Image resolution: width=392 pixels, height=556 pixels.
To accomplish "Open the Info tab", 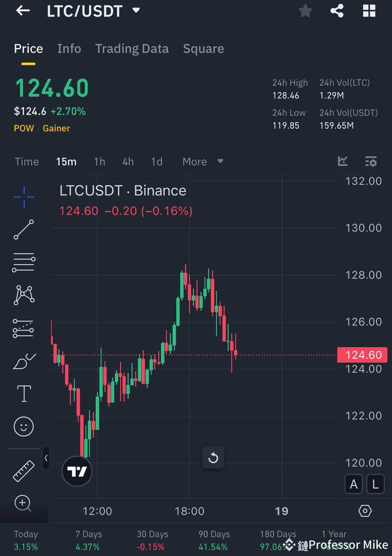I will coord(69,48).
